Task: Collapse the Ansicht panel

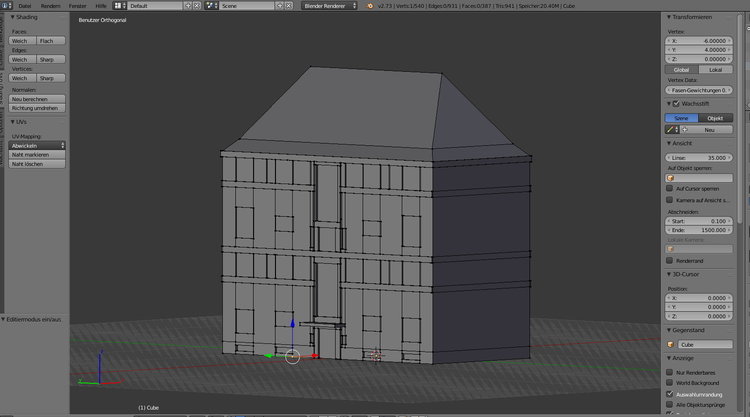Action: point(669,143)
